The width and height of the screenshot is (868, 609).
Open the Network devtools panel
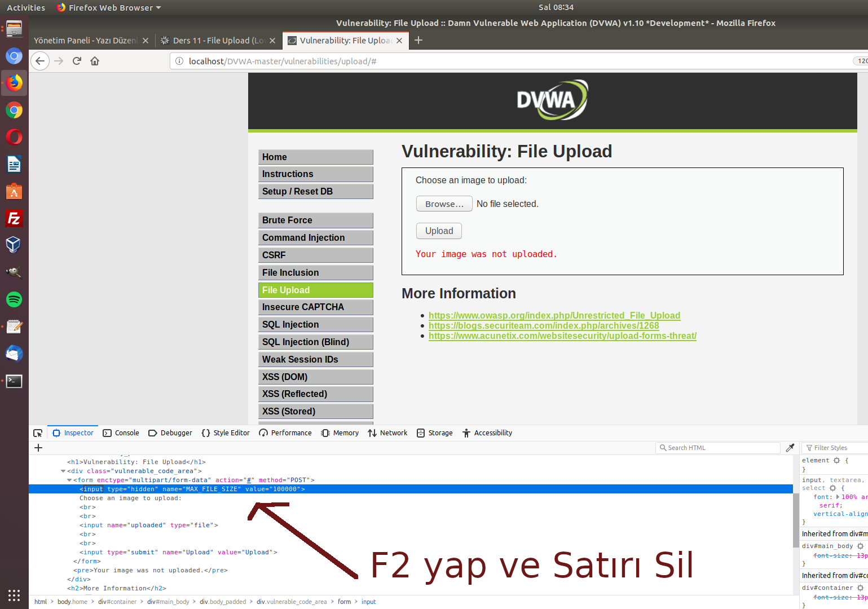pos(387,433)
